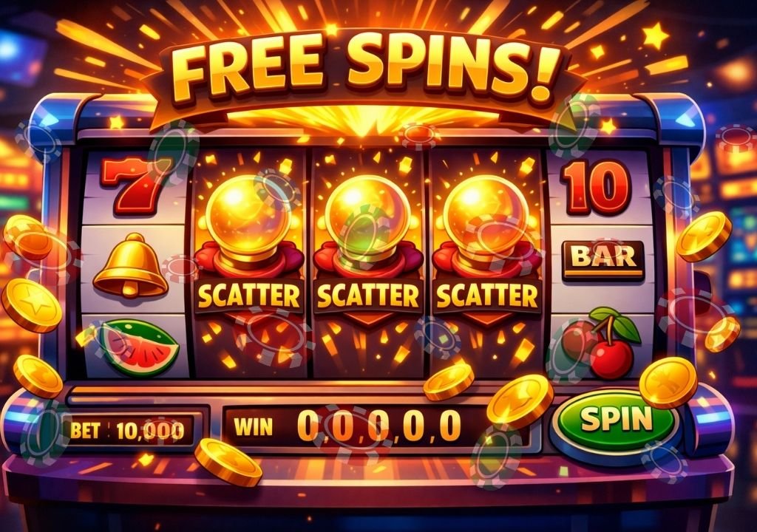Click the golden bell symbol
The height and width of the screenshot is (532, 757).
tap(131, 265)
